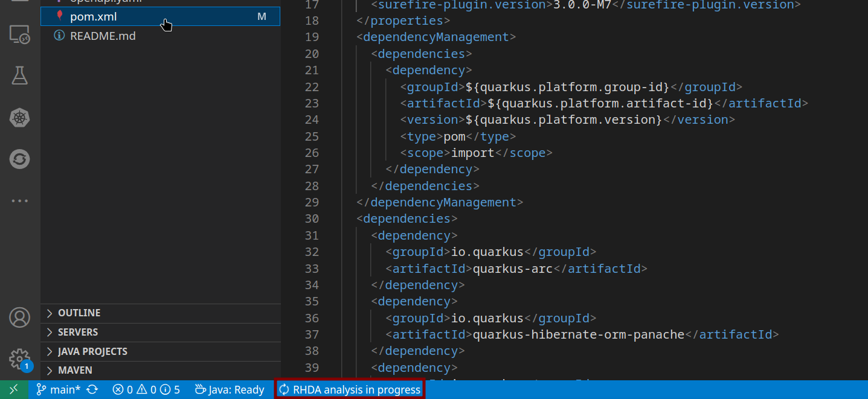Image resolution: width=868 pixels, height=399 pixels.
Task: Open the Manage gear menu
Action: (x=19, y=359)
